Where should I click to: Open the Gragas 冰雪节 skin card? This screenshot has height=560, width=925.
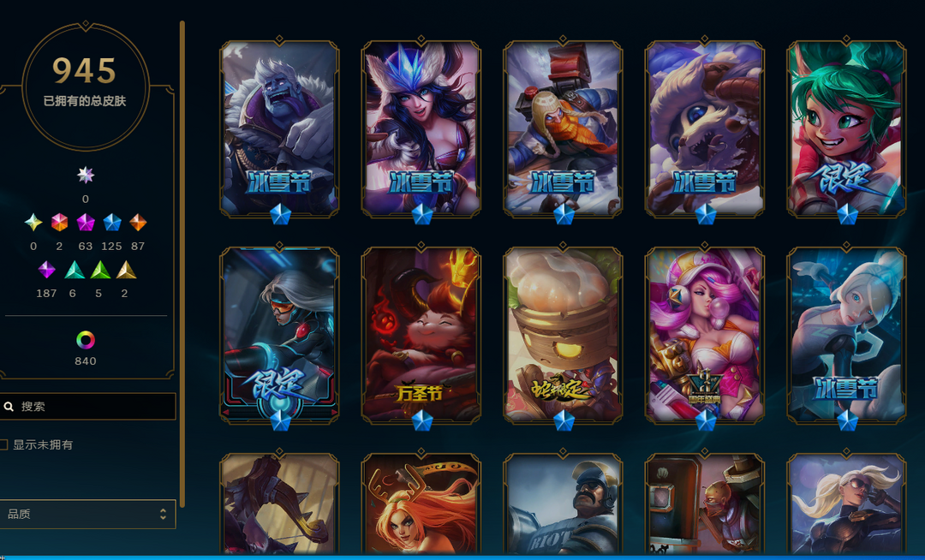(563, 128)
